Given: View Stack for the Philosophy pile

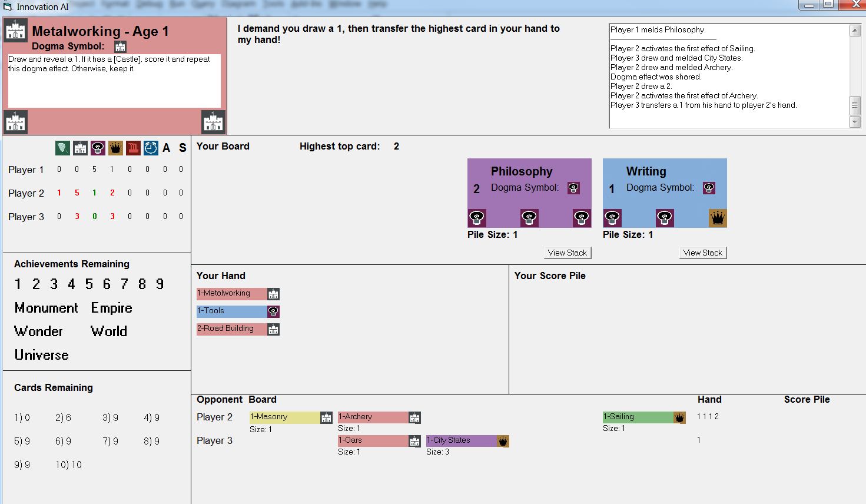Looking at the screenshot, I should pyautogui.click(x=567, y=253).
